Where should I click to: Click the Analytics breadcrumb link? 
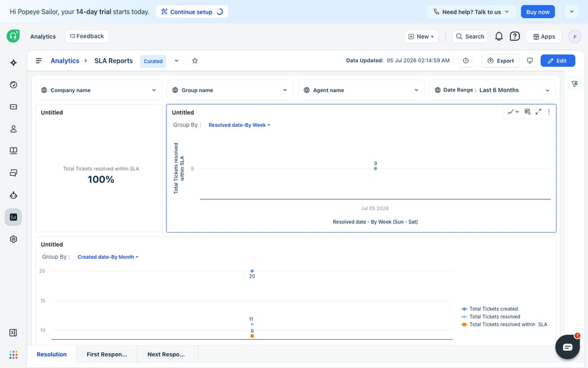[x=65, y=61]
